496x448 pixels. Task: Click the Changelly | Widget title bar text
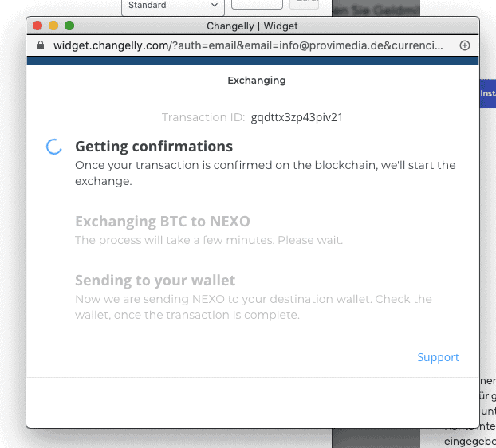click(x=252, y=26)
